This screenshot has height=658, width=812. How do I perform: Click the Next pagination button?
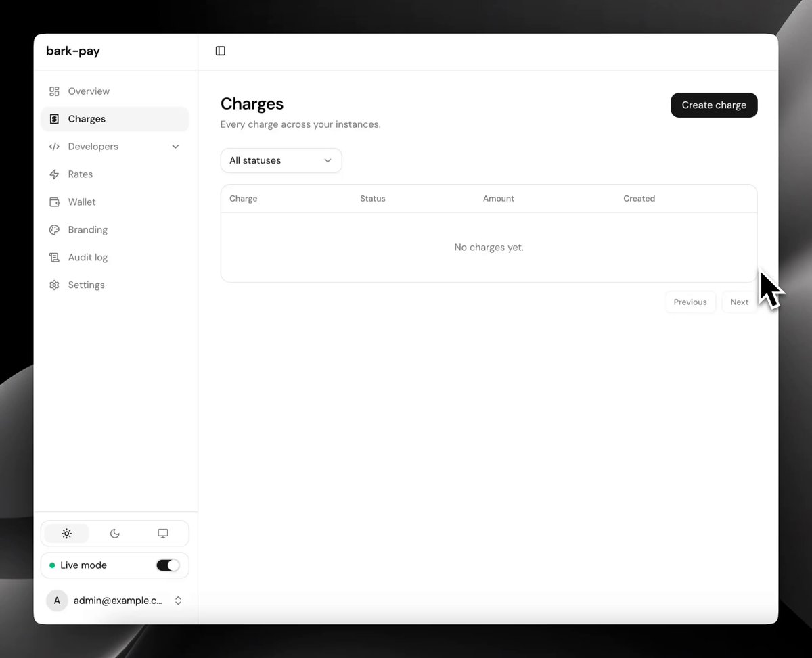[x=739, y=302]
